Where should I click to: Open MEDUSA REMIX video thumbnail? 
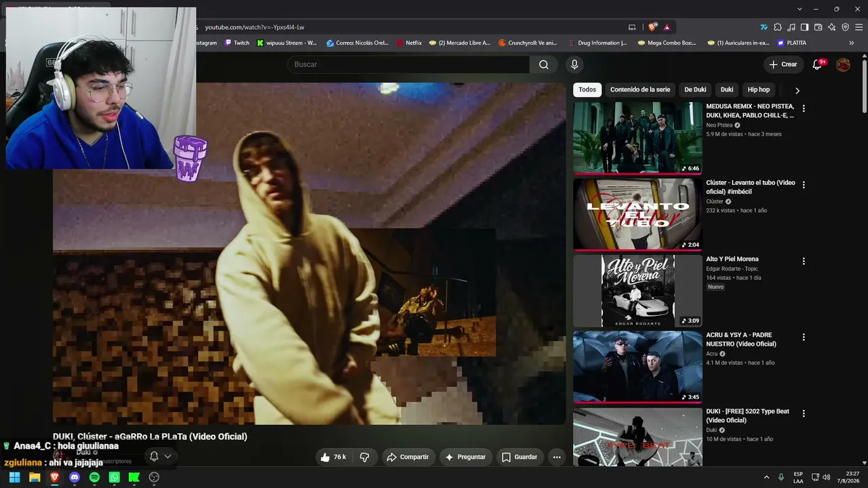click(637, 138)
